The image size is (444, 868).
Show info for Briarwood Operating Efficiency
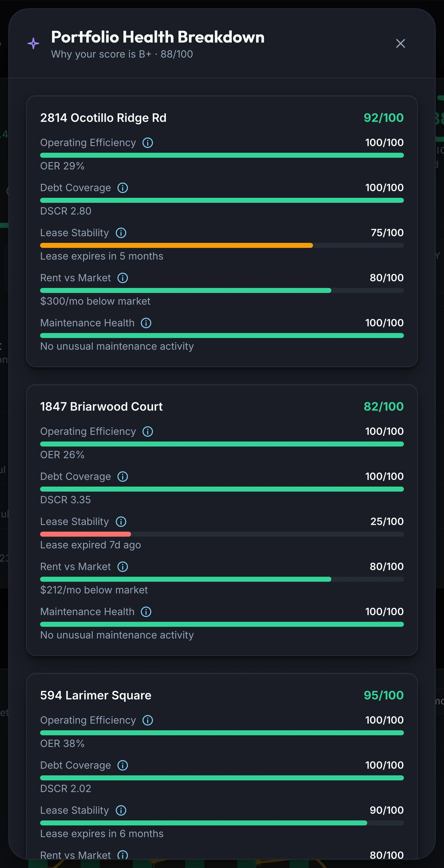148,432
